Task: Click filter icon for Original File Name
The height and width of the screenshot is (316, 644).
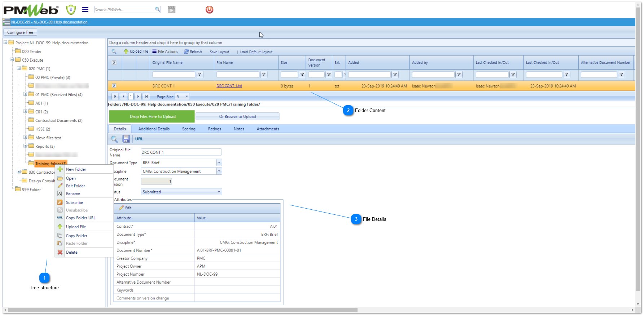Action: point(200,75)
